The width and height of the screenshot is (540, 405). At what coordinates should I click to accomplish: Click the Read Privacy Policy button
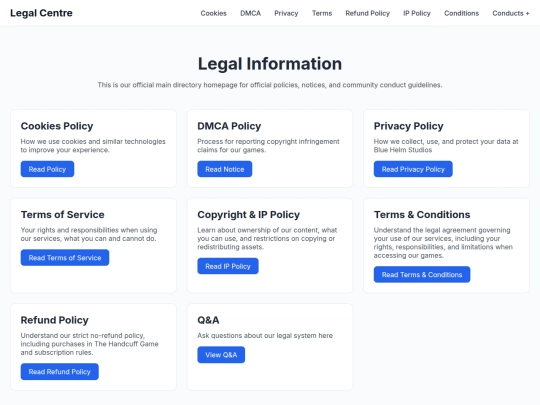[x=413, y=169]
